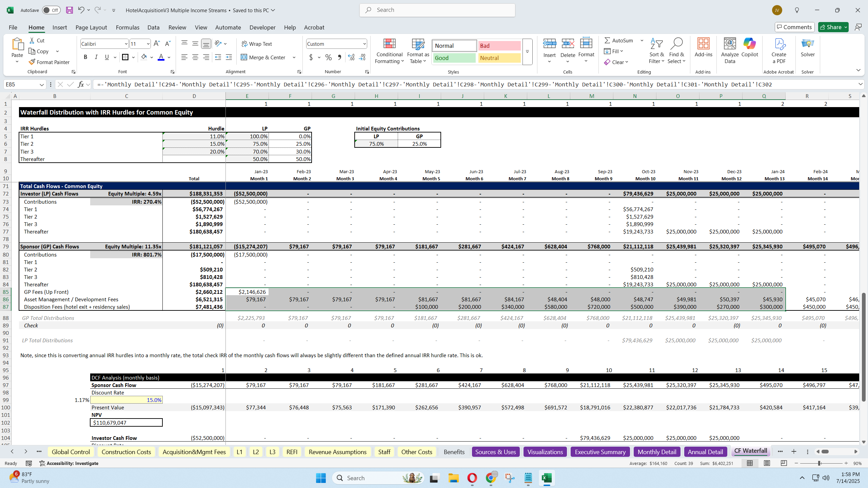
Task: Toggle bold formatting
Action: tap(85, 57)
